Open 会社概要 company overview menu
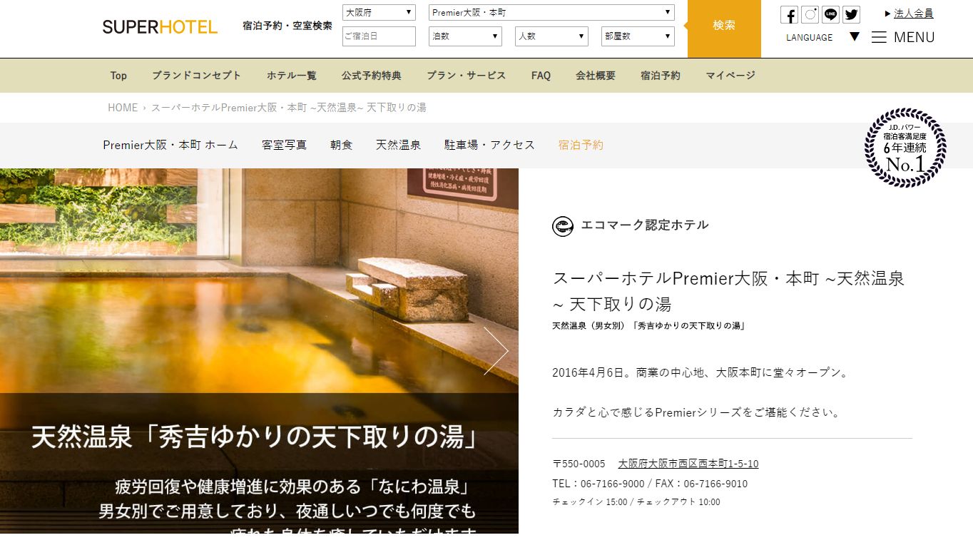The image size is (973, 560). 596,76
